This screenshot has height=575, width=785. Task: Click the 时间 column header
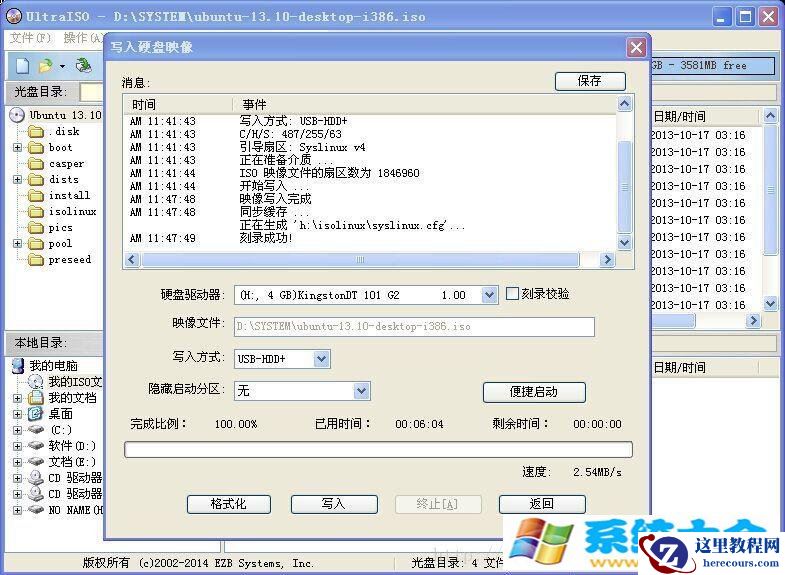tap(178, 105)
